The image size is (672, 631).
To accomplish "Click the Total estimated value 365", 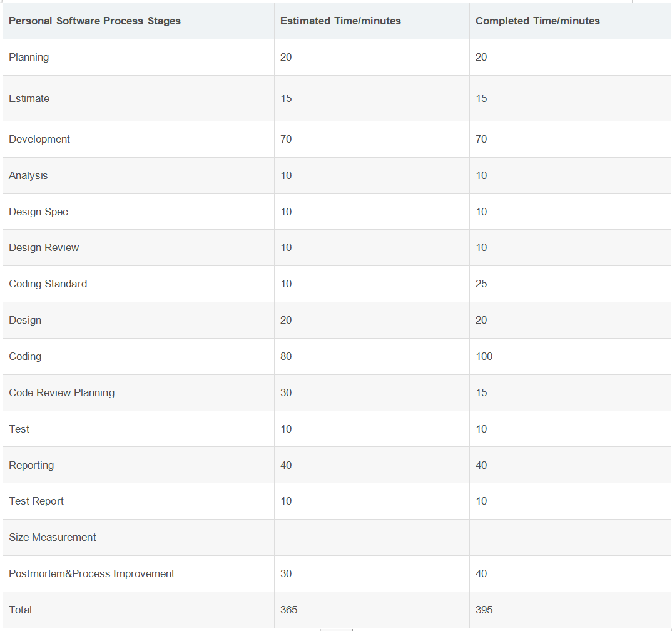I will click(288, 610).
